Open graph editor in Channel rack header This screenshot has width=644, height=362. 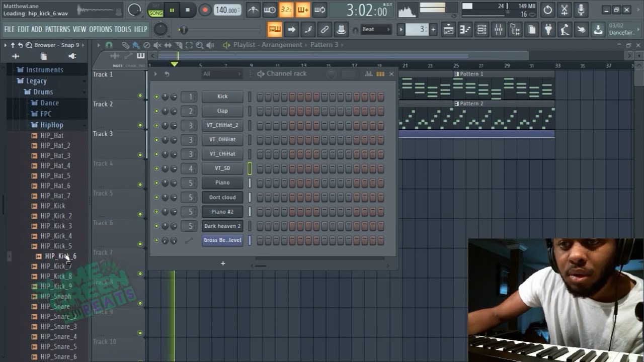[368, 74]
